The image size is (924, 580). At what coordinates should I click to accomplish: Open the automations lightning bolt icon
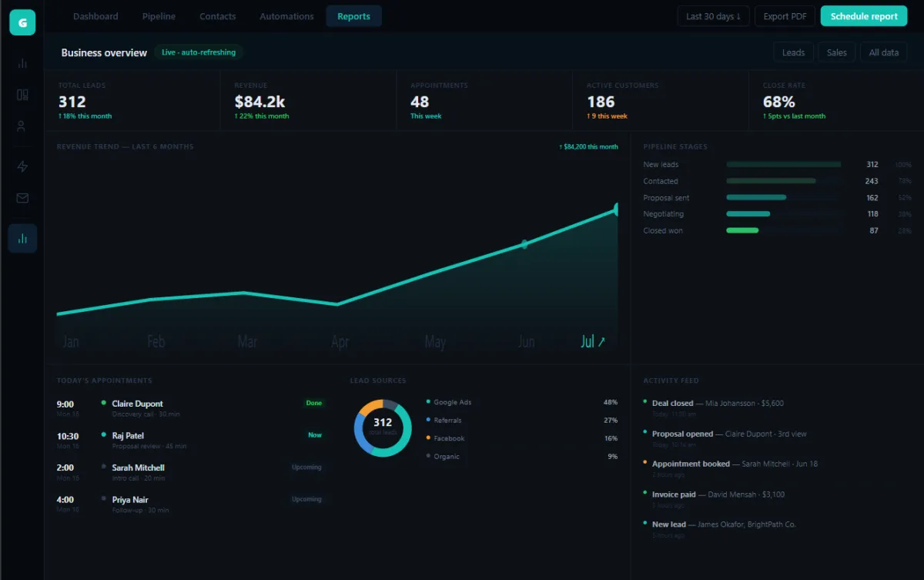tap(22, 166)
